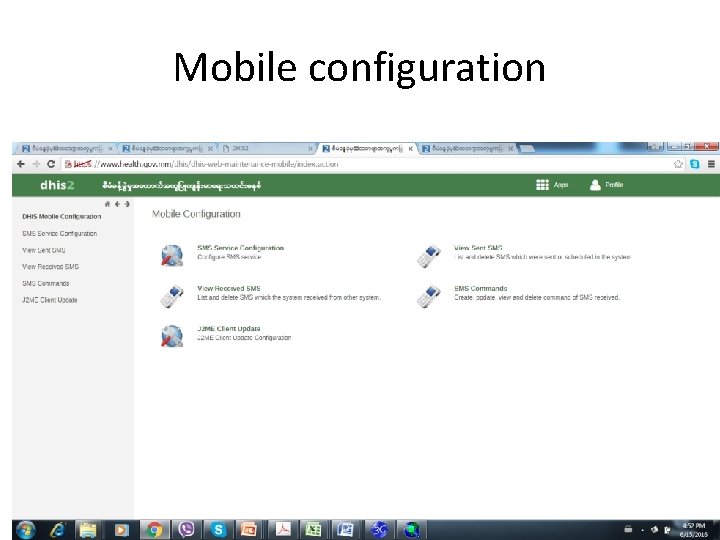
Task: Open SMS Commands main link
Action: click(481, 288)
